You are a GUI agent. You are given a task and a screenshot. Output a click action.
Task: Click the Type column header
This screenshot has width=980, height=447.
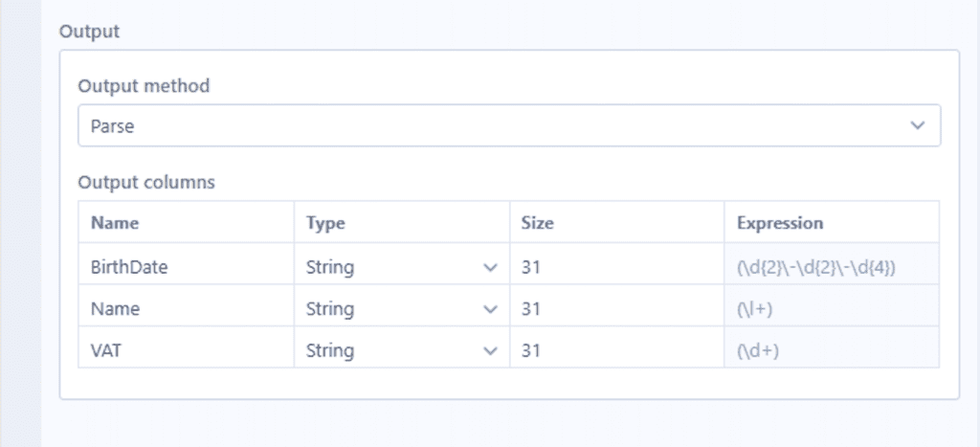coord(325,223)
